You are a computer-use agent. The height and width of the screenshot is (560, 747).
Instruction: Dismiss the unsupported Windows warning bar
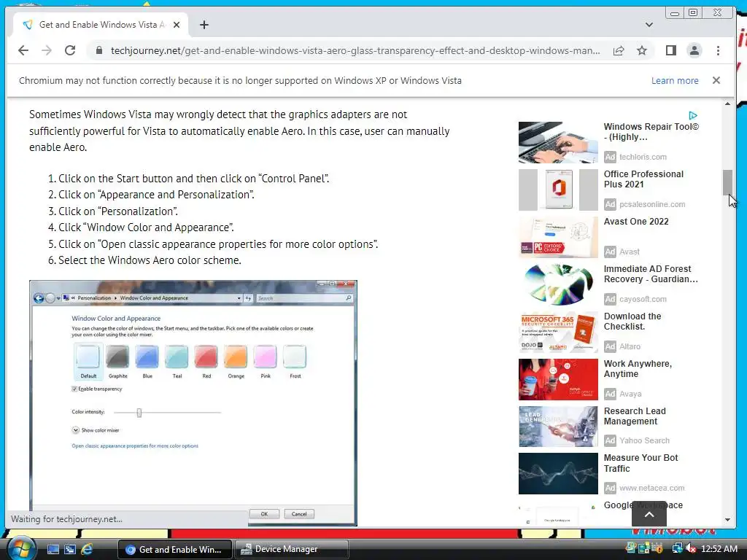[x=716, y=80]
